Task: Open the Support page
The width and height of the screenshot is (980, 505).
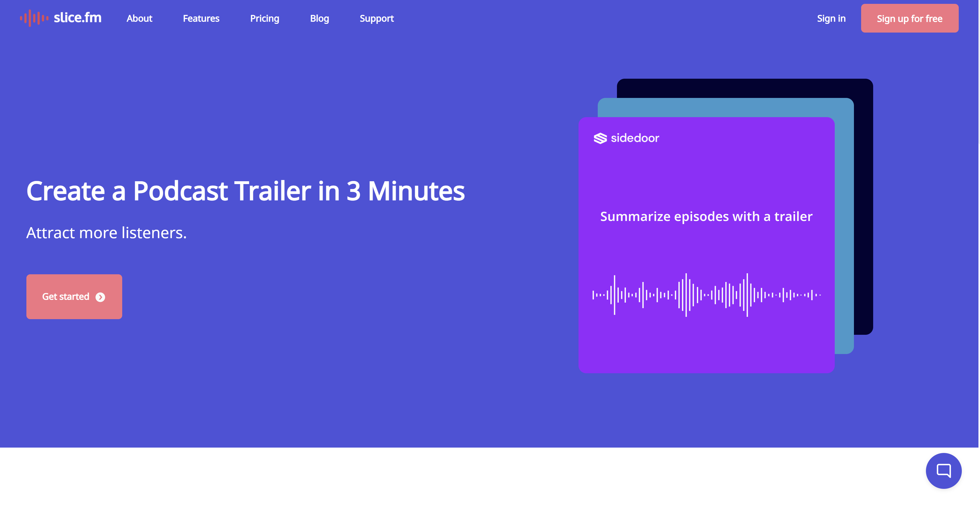Action: 376,18
